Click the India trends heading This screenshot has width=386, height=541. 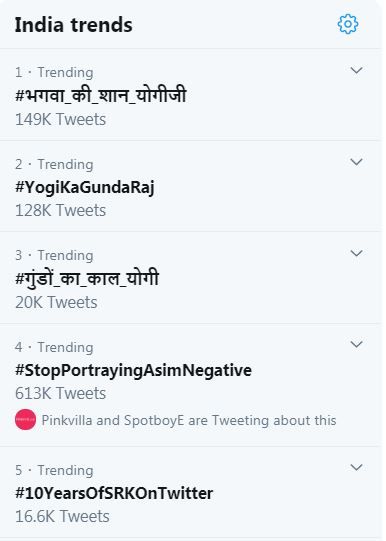(x=73, y=25)
